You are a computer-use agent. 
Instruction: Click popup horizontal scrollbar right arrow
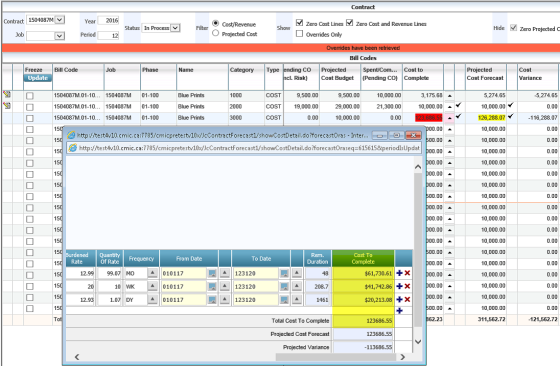(402, 357)
